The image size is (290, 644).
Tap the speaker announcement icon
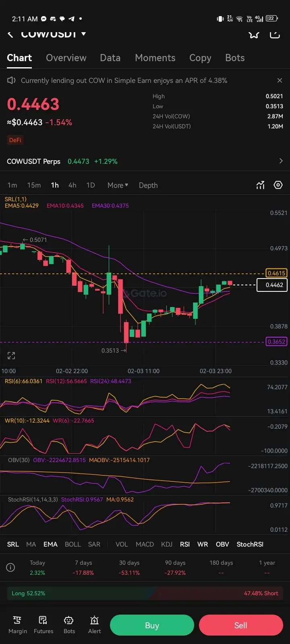click(x=11, y=80)
